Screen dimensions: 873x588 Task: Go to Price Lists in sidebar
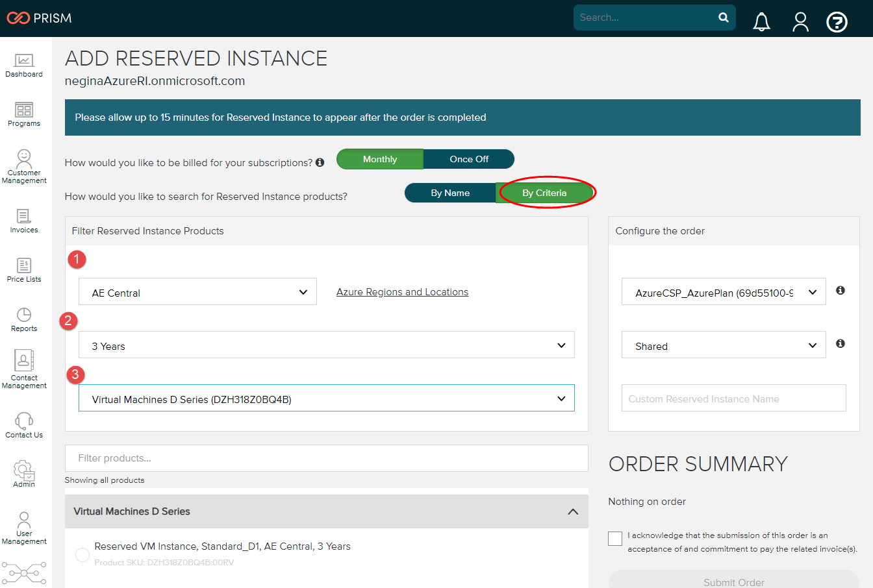pyautogui.click(x=24, y=270)
